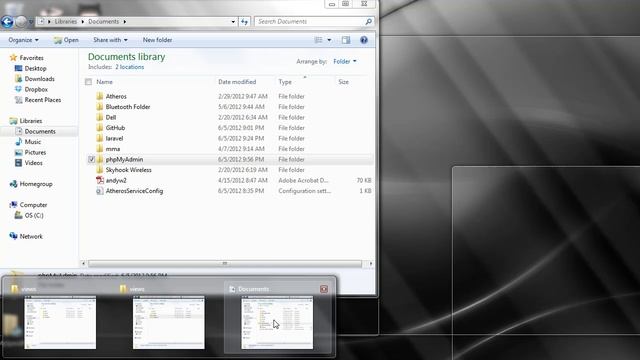Click Computer in navigation pane
The image size is (640, 360).
pos(33,205)
